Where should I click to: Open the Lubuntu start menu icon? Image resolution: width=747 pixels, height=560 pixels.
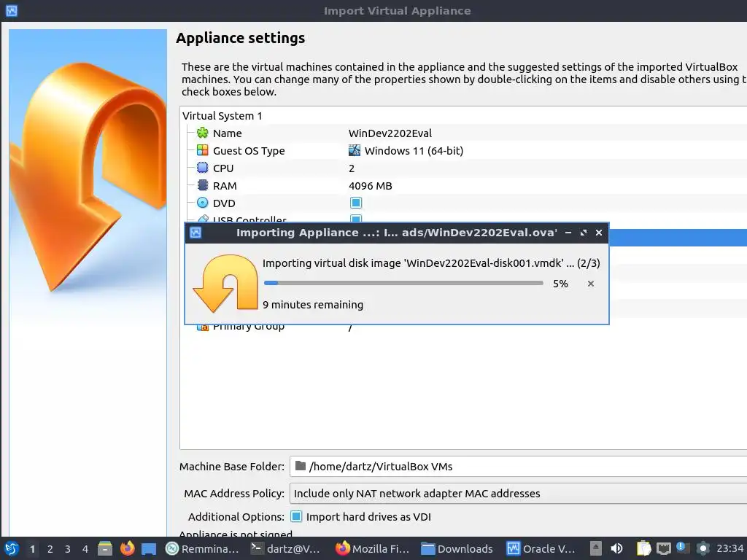pos(12,548)
